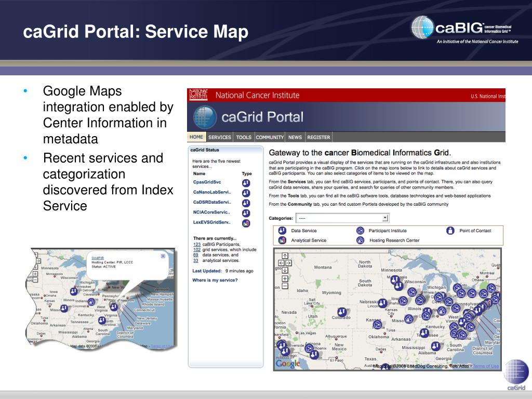Select the Nebraska data service marker
The width and height of the screenshot is (532, 399).
pos(382,303)
